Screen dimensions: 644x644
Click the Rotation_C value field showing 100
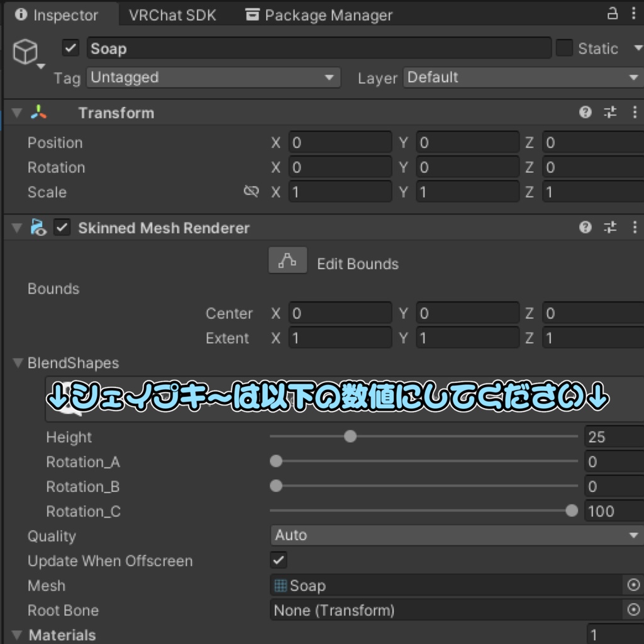614,511
